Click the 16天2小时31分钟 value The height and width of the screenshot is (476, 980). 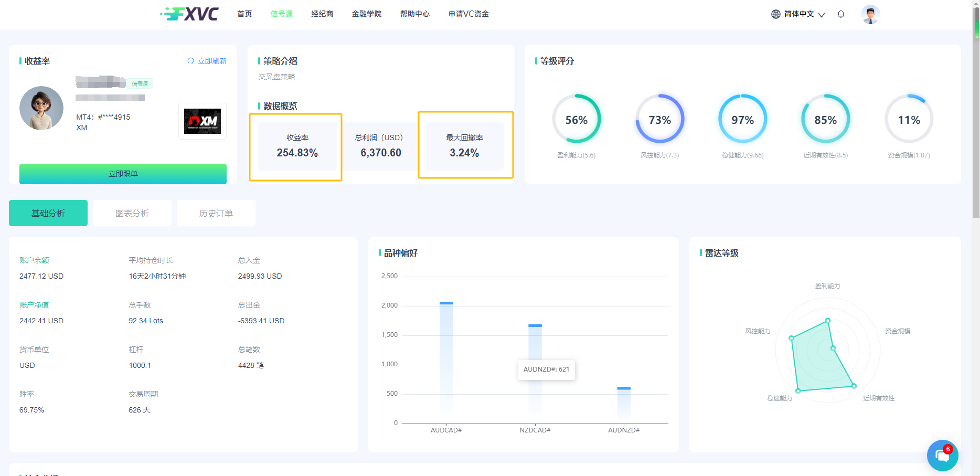(x=157, y=276)
